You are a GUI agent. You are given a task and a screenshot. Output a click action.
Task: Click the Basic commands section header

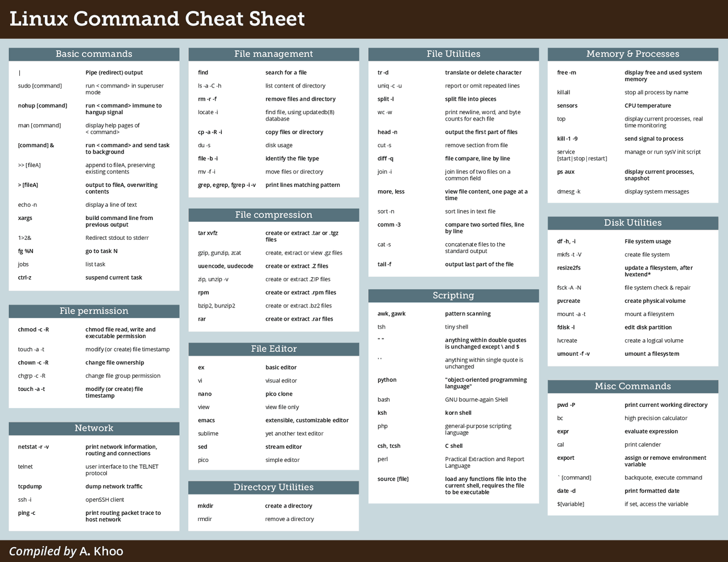click(x=93, y=54)
